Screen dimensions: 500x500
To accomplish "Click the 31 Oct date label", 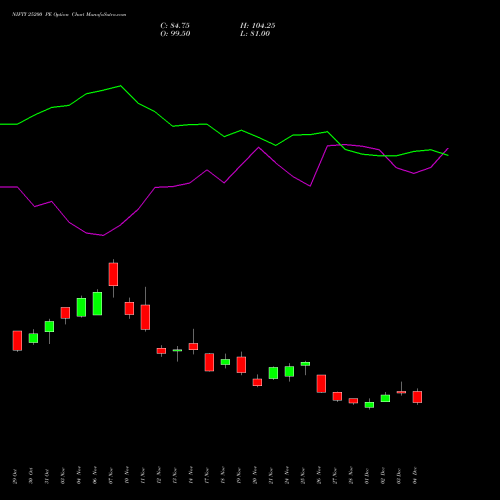I will click(x=47, y=476).
